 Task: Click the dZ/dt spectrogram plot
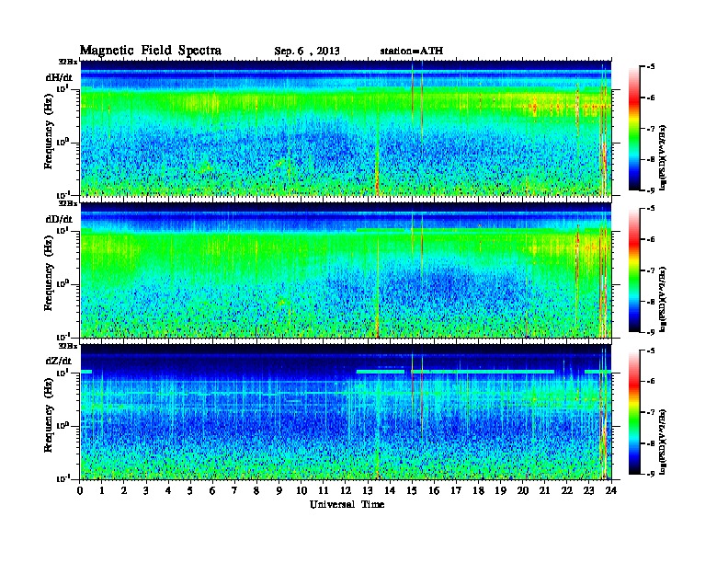(346, 412)
